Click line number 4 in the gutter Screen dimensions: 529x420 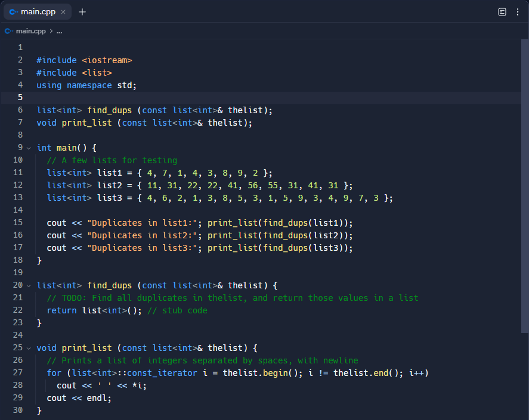pos(20,85)
